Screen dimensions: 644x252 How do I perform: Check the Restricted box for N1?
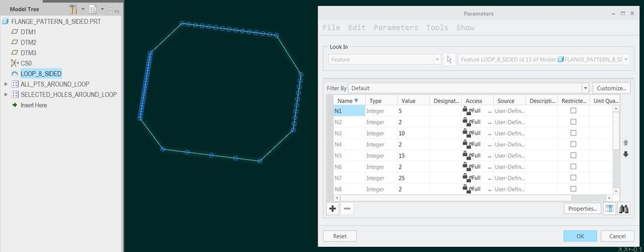(x=574, y=111)
